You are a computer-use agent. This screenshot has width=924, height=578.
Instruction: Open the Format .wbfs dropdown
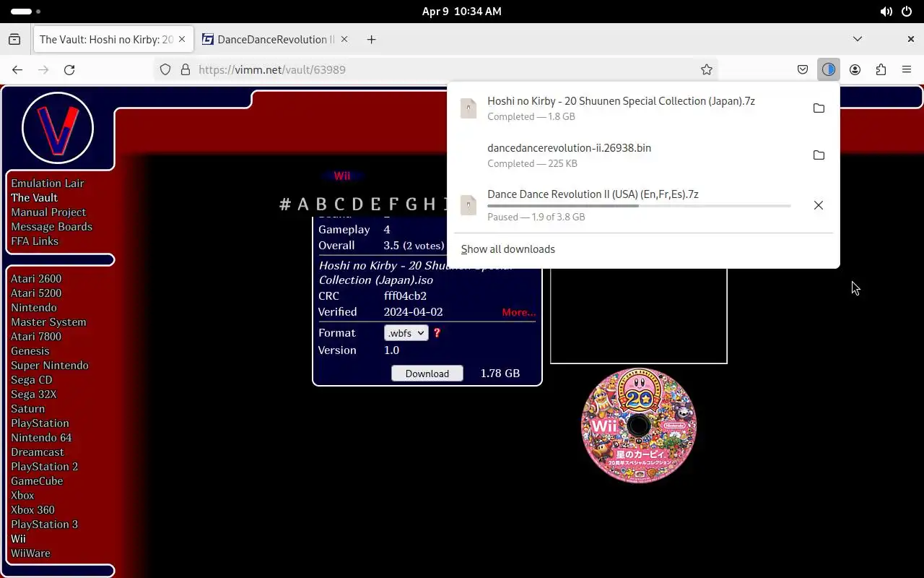tap(406, 333)
